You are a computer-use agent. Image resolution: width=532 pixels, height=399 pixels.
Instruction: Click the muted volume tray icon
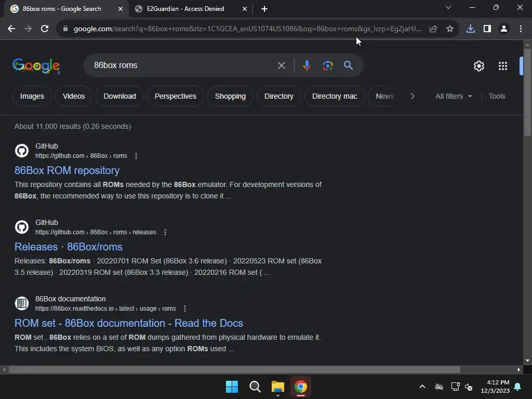point(469,387)
